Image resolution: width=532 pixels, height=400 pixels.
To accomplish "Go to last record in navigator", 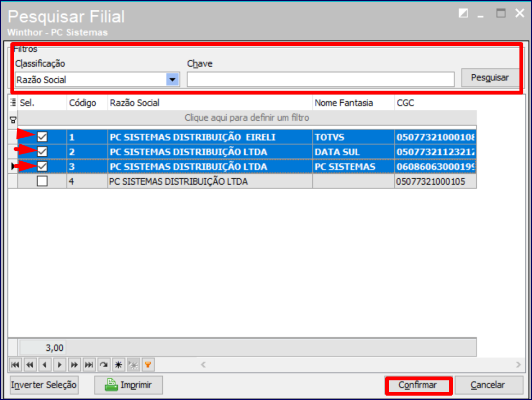I will (89, 365).
